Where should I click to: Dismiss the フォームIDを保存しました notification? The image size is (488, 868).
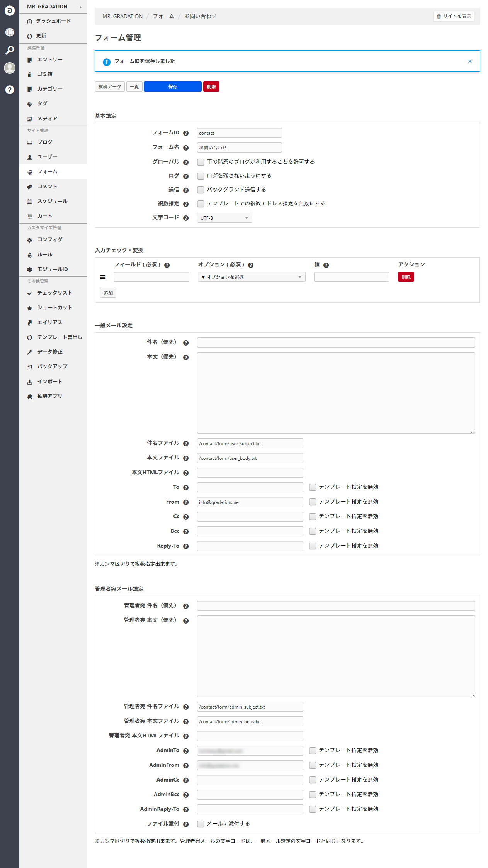(x=470, y=61)
